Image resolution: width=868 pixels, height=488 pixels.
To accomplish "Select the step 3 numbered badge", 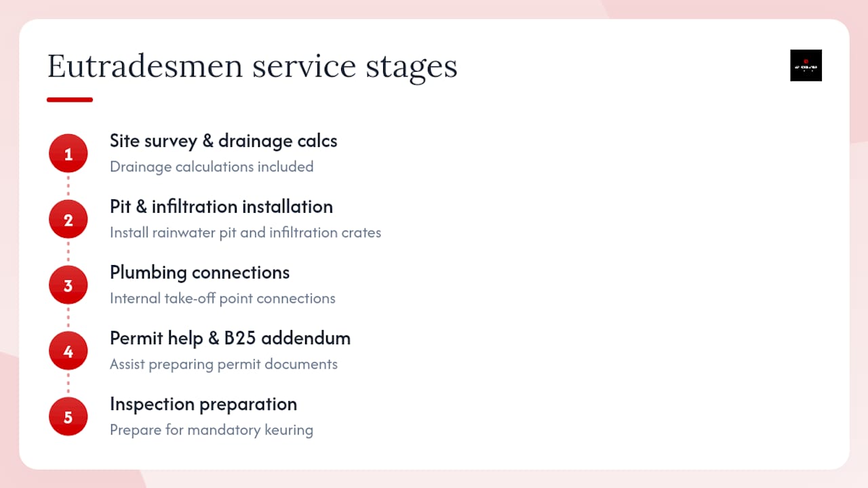I will 68,285.
